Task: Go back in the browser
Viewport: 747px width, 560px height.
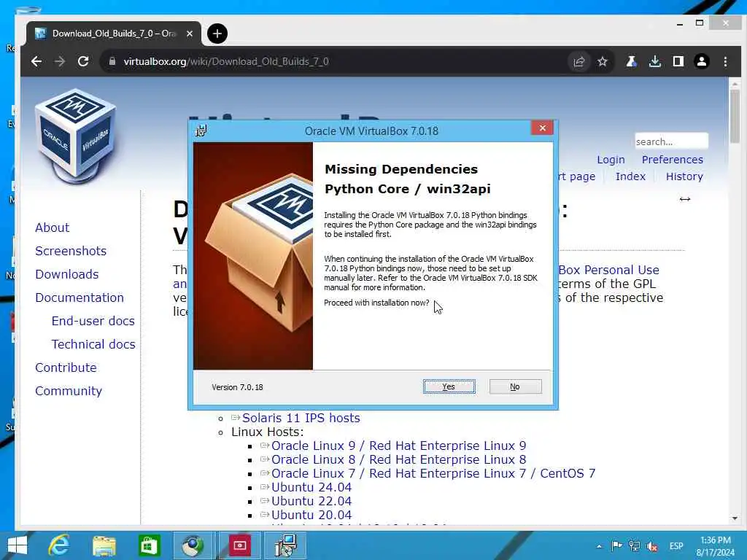Action: point(36,61)
